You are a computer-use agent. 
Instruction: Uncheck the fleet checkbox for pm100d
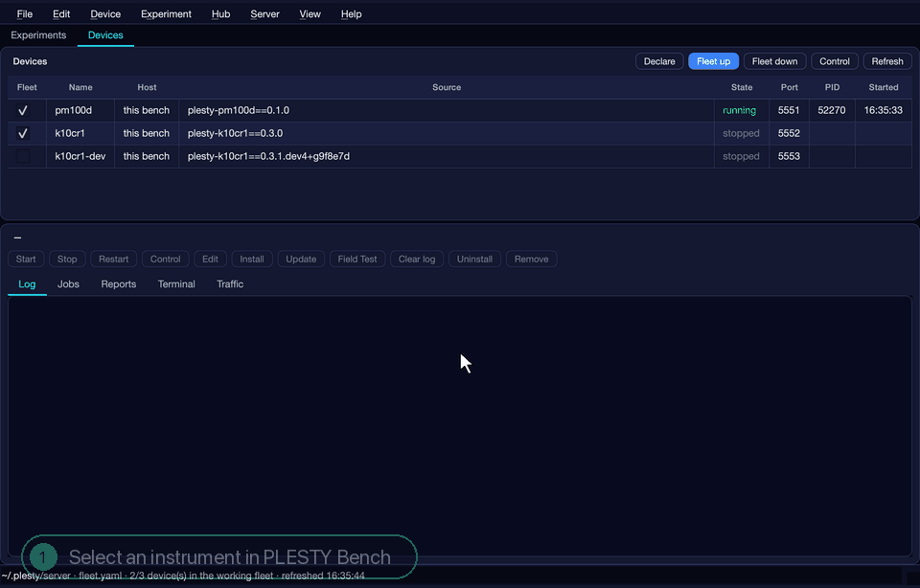pos(23,110)
